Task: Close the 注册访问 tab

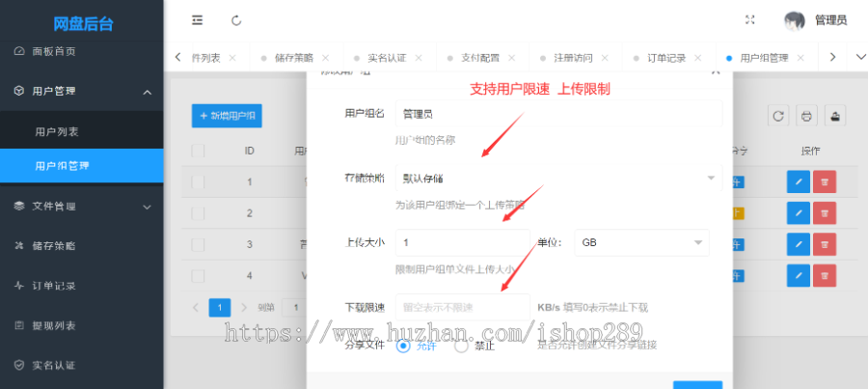Action: pos(605,58)
